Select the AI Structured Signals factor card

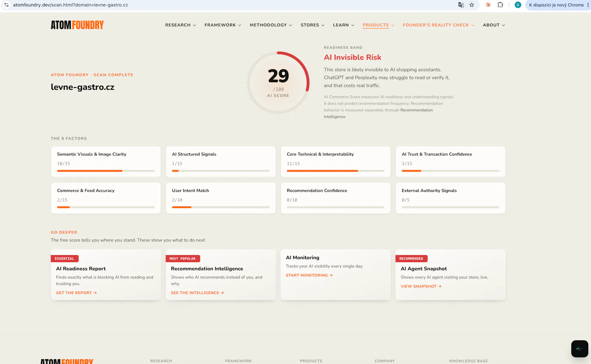coord(221,162)
